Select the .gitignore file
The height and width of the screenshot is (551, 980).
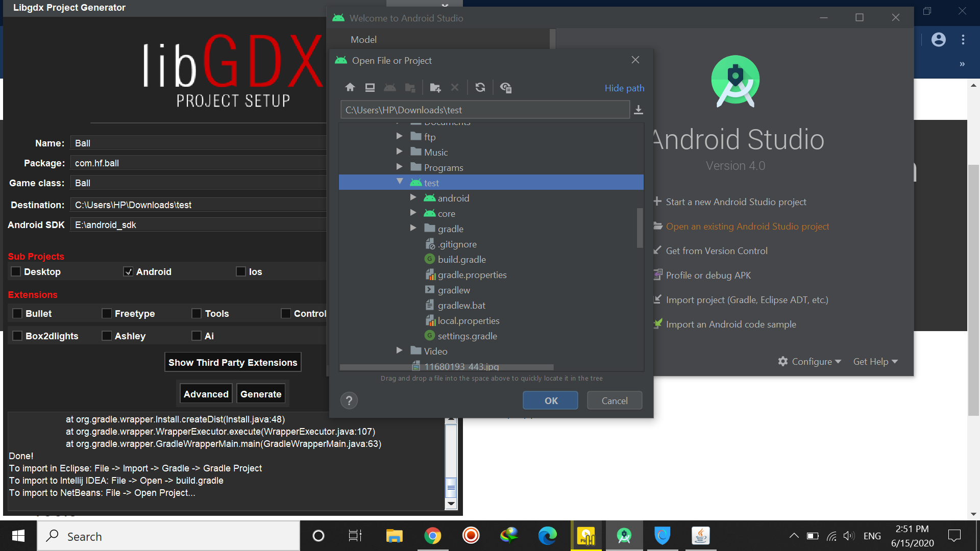pyautogui.click(x=457, y=244)
